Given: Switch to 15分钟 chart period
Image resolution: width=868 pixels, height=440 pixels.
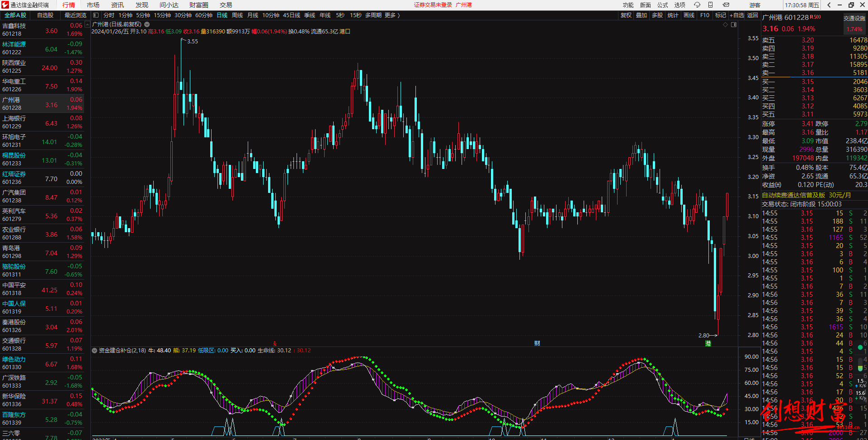Looking at the screenshot, I should click(162, 15).
